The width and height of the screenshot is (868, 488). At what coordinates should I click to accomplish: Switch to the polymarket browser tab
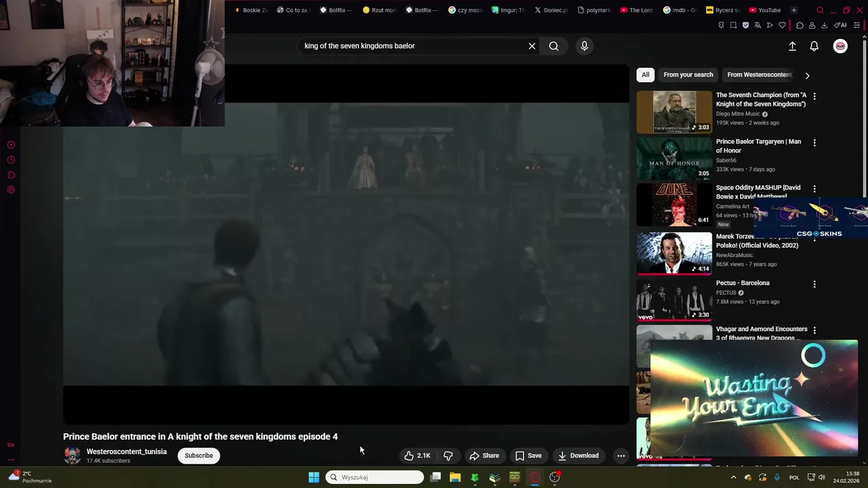(593, 10)
